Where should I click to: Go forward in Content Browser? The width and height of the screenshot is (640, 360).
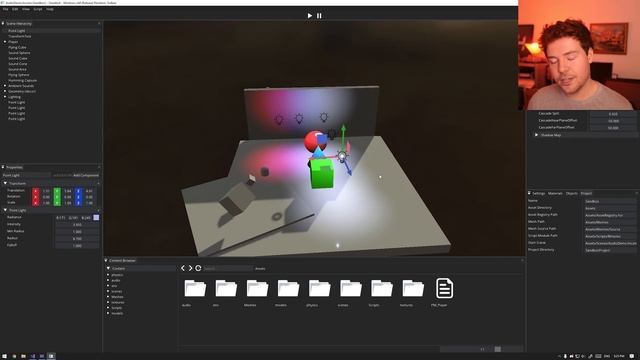[x=190, y=268]
